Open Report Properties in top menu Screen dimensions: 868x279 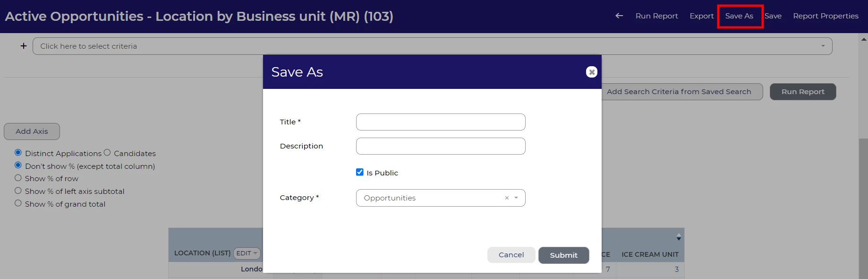click(x=825, y=16)
